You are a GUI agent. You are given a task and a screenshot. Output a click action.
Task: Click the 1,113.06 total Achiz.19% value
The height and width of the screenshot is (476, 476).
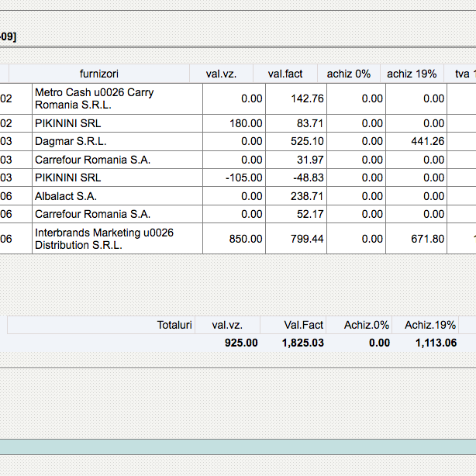click(x=436, y=343)
